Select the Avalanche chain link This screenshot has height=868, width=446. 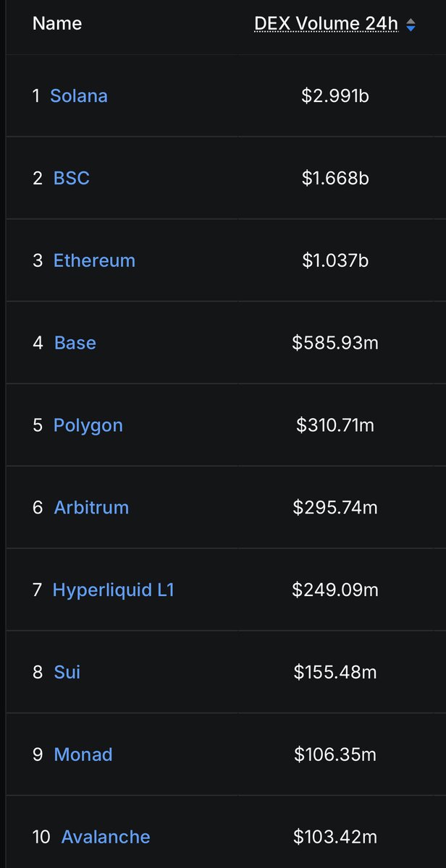106,838
